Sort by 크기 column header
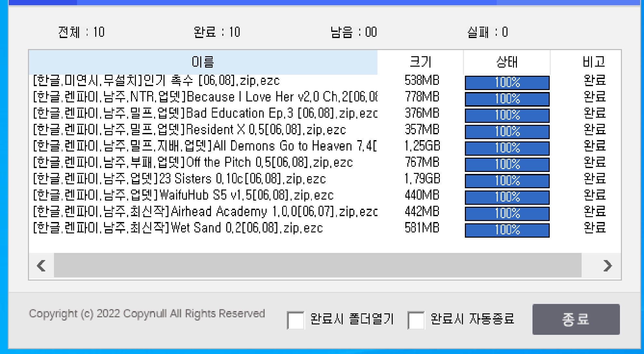The height and width of the screenshot is (354, 644). (420, 62)
